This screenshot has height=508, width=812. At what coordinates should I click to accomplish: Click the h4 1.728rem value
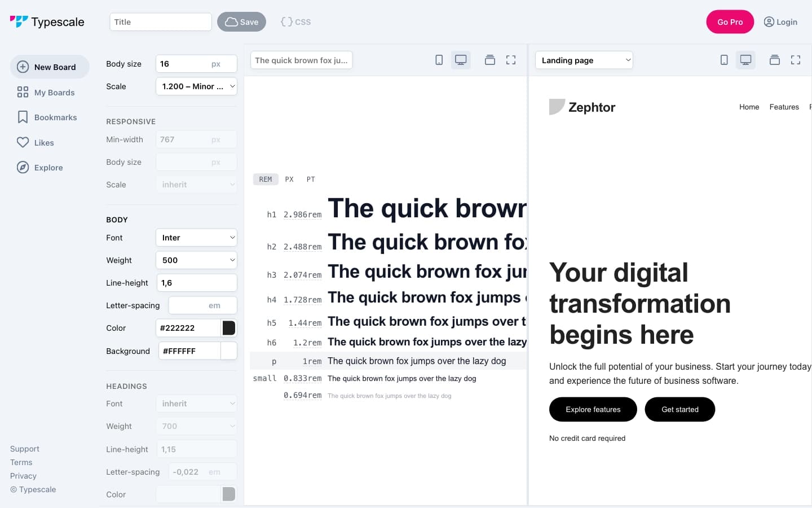coord(302,300)
